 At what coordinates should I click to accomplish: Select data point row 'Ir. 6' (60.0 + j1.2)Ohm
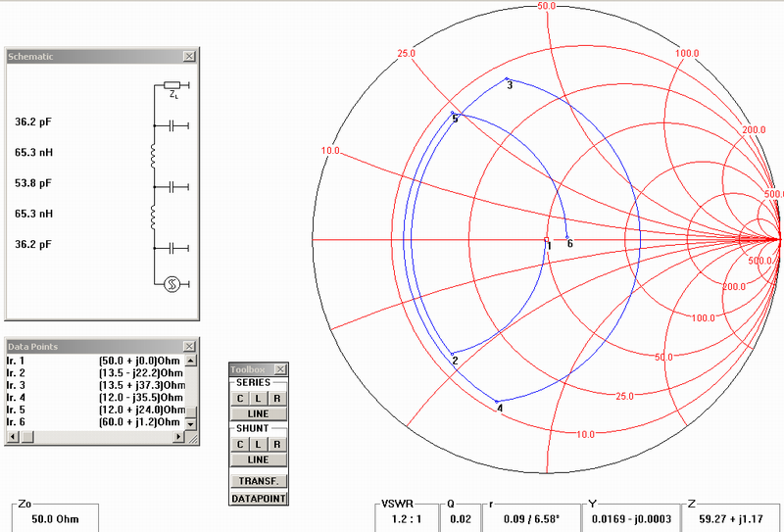[95, 422]
